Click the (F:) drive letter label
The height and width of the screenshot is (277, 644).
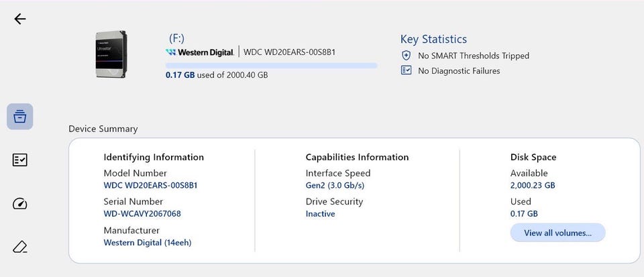tap(176, 39)
